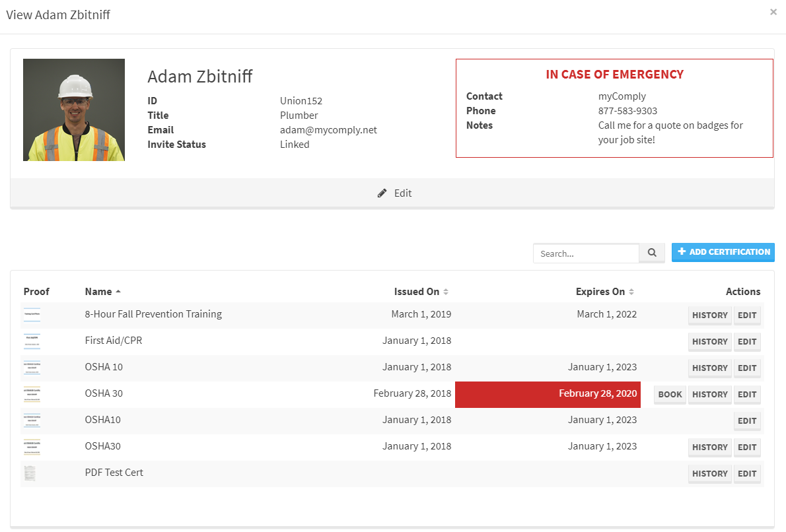786x532 pixels.
Task: Open proof thumbnail for First Aid/CPR
Action: click(32, 341)
